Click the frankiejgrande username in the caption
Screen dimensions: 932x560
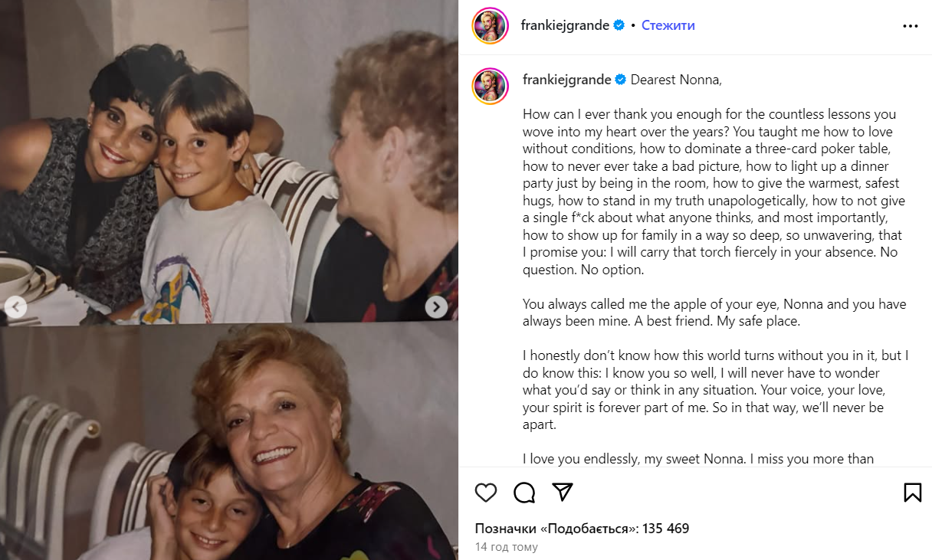click(x=566, y=80)
